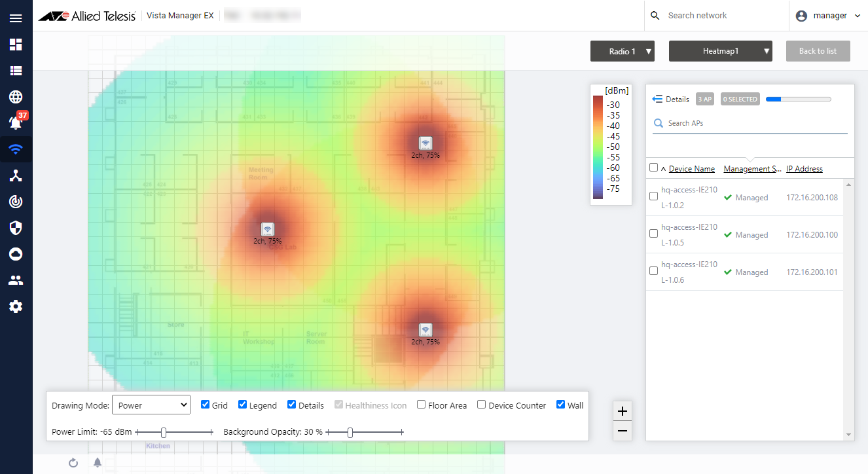Uncheck the Wall checkbox
The width and height of the screenshot is (868, 474).
pos(560,405)
